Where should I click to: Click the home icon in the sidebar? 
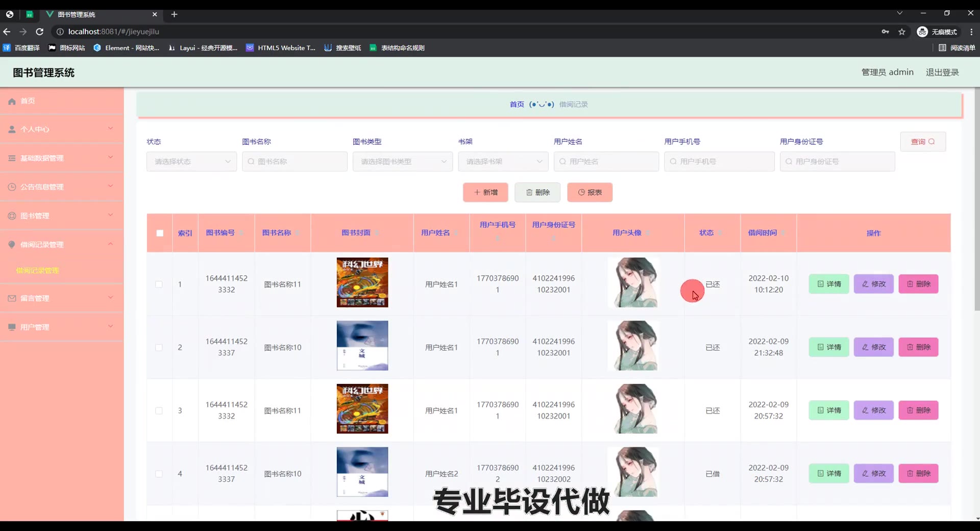click(x=12, y=101)
